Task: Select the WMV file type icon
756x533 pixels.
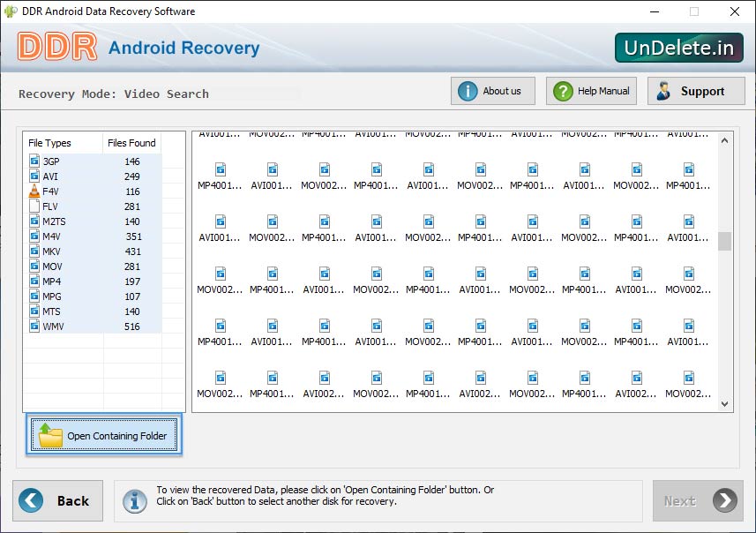Action: tap(34, 326)
